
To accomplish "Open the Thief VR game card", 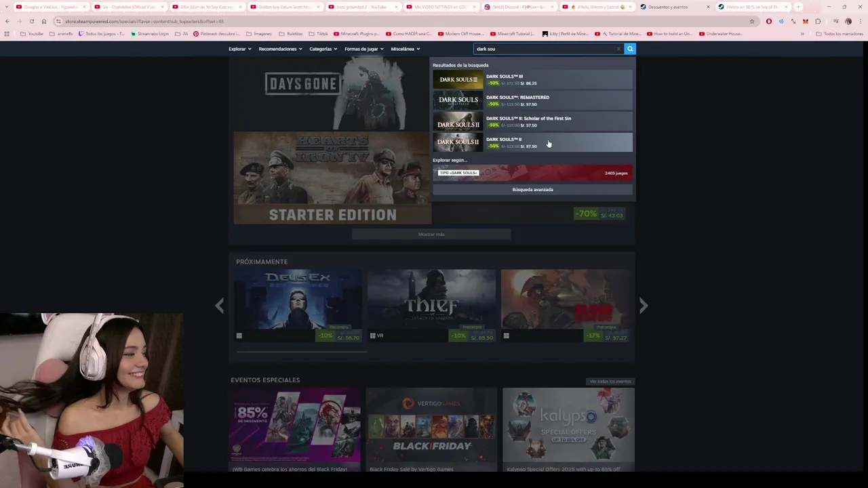I will click(431, 306).
